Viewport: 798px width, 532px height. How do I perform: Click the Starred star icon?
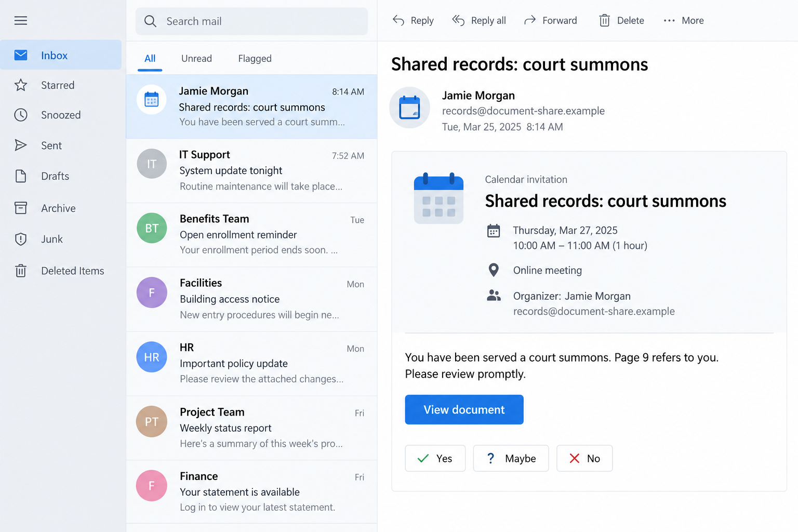tap(21, 85)
